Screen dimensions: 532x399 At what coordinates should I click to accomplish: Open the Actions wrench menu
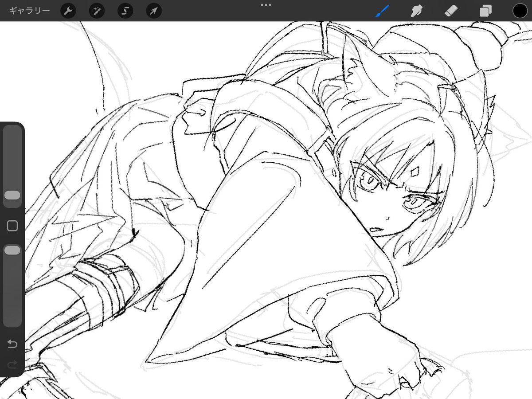click(68, 11)
